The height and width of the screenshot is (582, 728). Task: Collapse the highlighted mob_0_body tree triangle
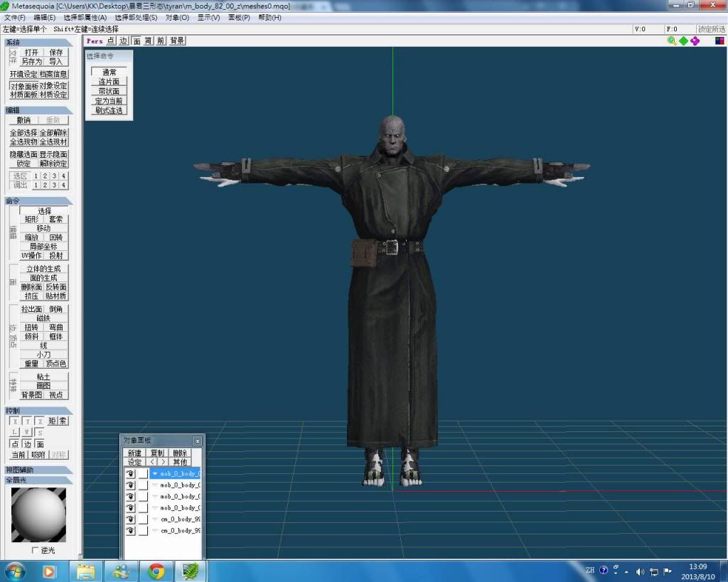click(155, 473)
